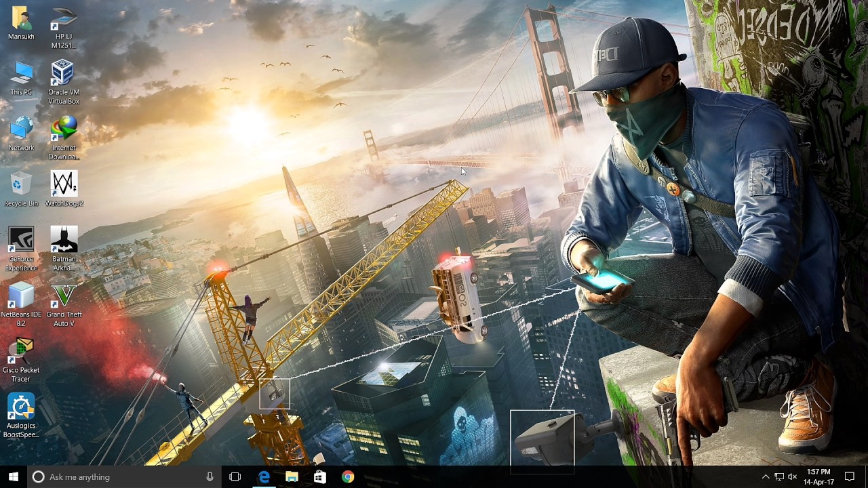Screen dimensions: 868x488
Task: Select Auslogics BoostSpeed shortcut
Action: 21,416
